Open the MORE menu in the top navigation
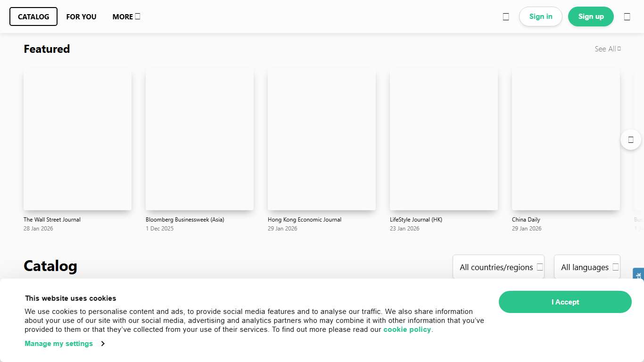The height and width of the screenshot is (362, 644). tap(126, 16)
